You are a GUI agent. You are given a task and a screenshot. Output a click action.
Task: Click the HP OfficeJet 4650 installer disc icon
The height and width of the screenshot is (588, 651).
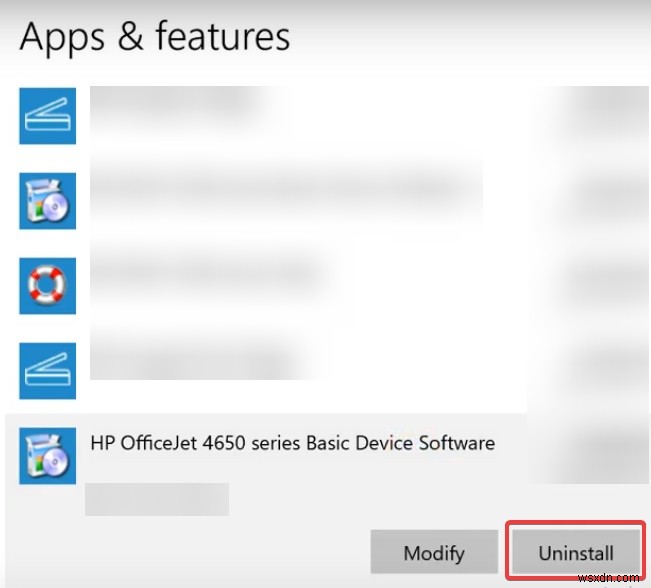pos(47,456)
